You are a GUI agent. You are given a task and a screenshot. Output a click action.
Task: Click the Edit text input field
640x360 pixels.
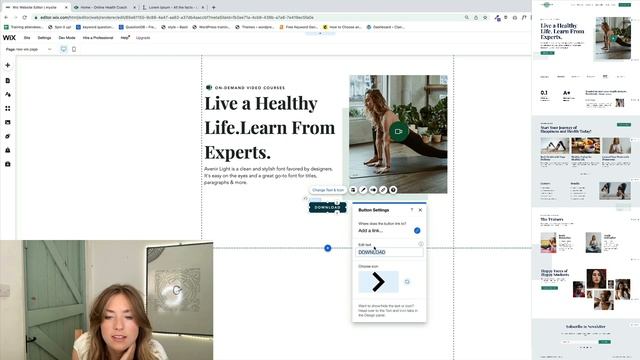[389, 252]
